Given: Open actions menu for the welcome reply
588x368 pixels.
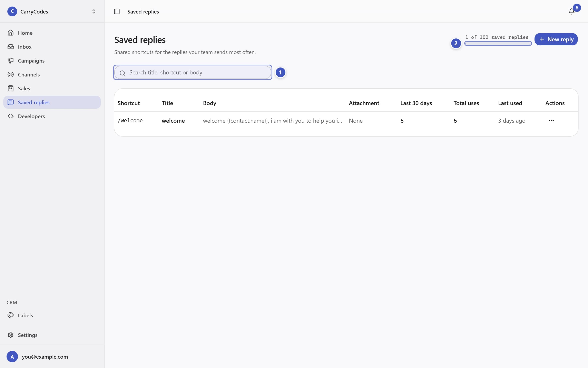Looking at the screenshot, I should (551, 120).
